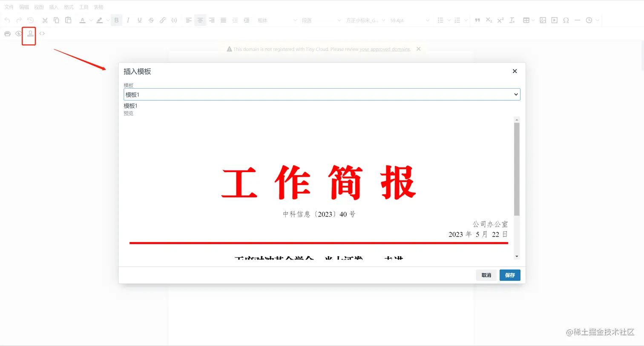Click the Cut scissors icon
This screenshot has width=644, height=346.
tap(45, 20)
